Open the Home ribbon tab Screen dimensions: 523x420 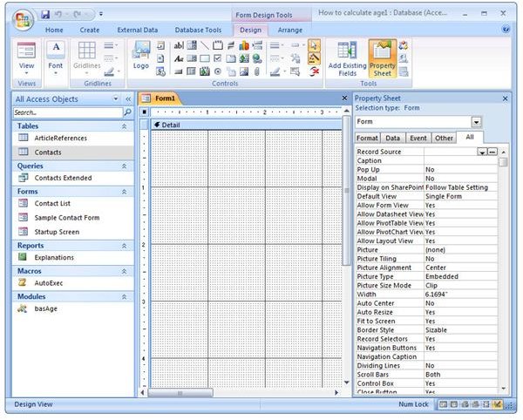click(54, 30)
